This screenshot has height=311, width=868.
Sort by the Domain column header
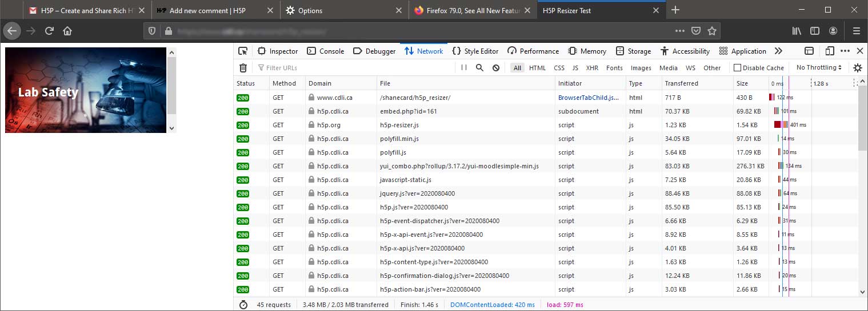(341, 83)
